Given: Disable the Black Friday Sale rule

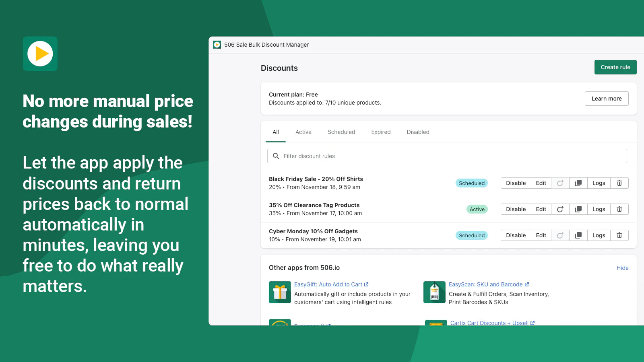Looking at the screenshot, I should pos(516,183).
